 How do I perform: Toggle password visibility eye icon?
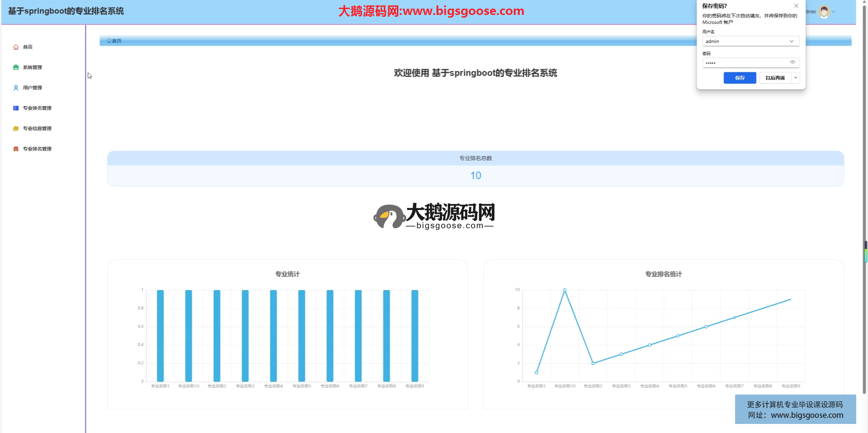[x=792, y=62]
